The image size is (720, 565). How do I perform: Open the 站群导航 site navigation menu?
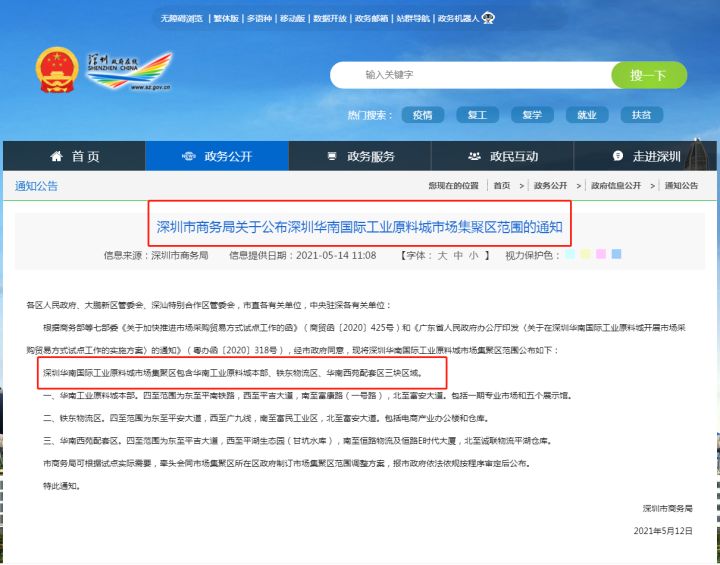413,18
